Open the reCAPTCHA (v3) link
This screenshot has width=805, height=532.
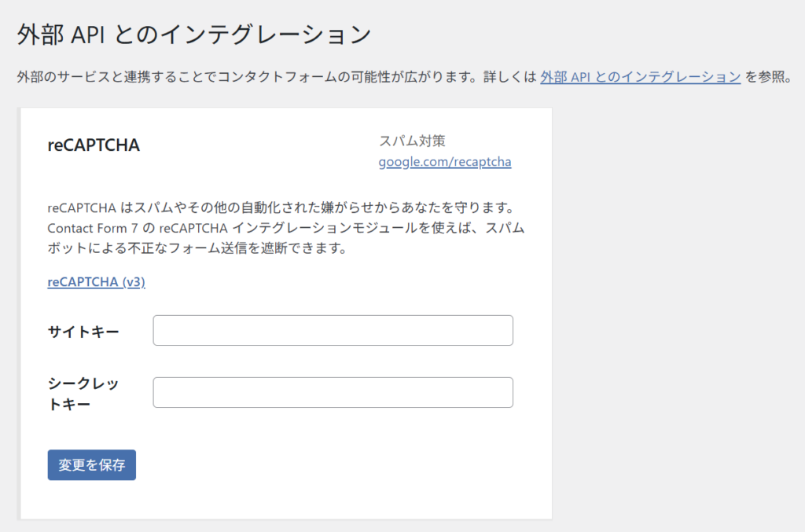click(x=96, y=282)
